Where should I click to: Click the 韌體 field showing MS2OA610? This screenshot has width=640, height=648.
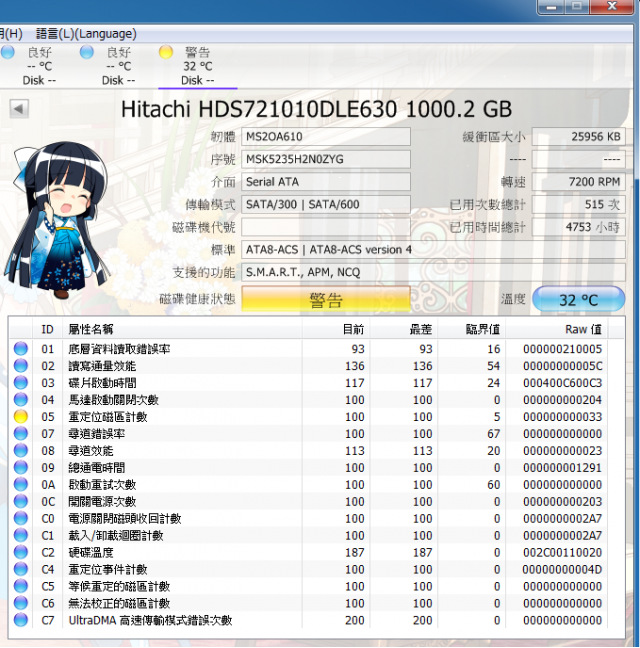[x=326, y=136]
